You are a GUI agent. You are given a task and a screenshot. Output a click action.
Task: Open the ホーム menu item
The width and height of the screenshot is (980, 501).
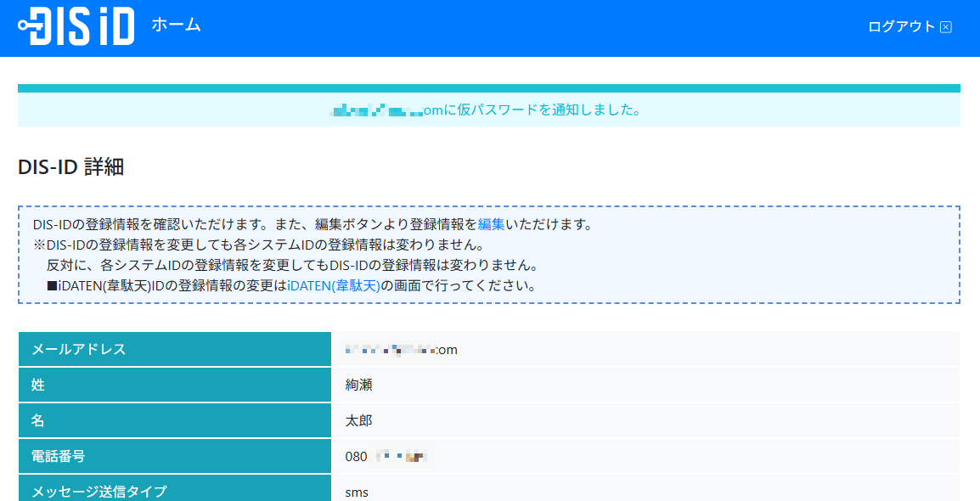click(176, 25)
